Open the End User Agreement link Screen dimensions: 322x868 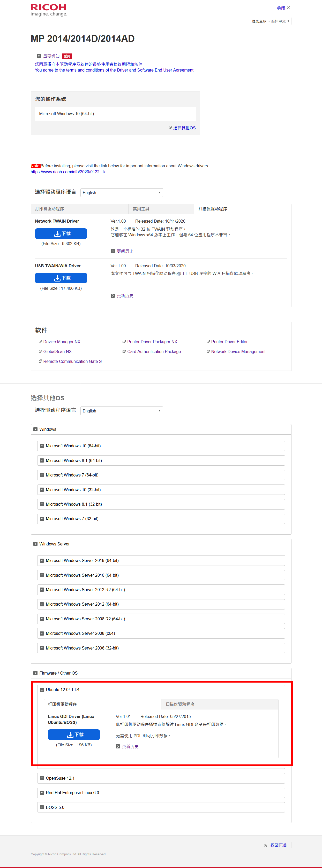(114, 70)
